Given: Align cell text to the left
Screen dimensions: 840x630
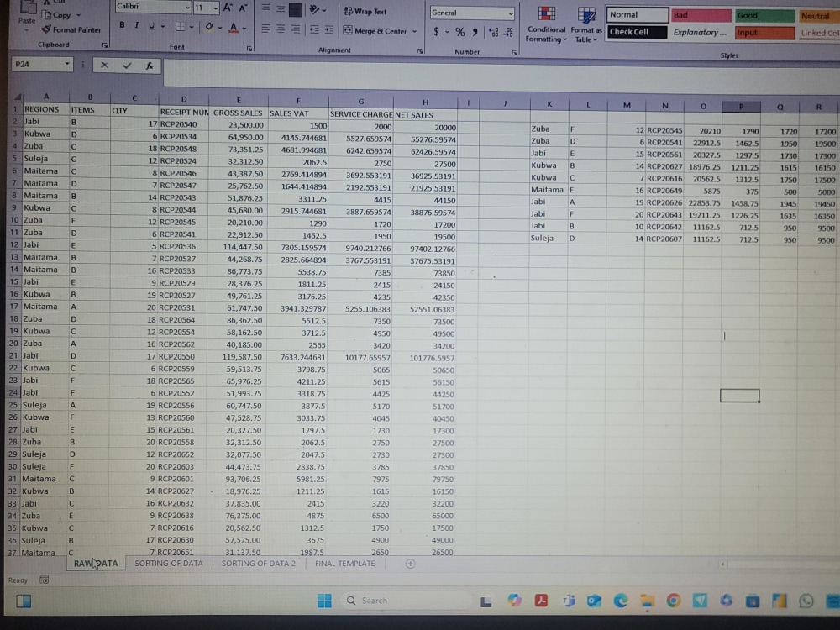Looking at the screenshot, I should [265, 29].
